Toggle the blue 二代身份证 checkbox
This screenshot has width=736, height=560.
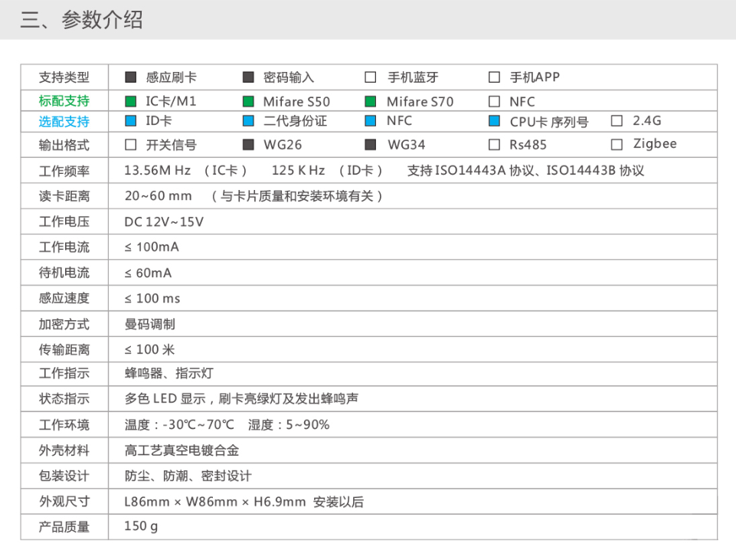point(248,121)
